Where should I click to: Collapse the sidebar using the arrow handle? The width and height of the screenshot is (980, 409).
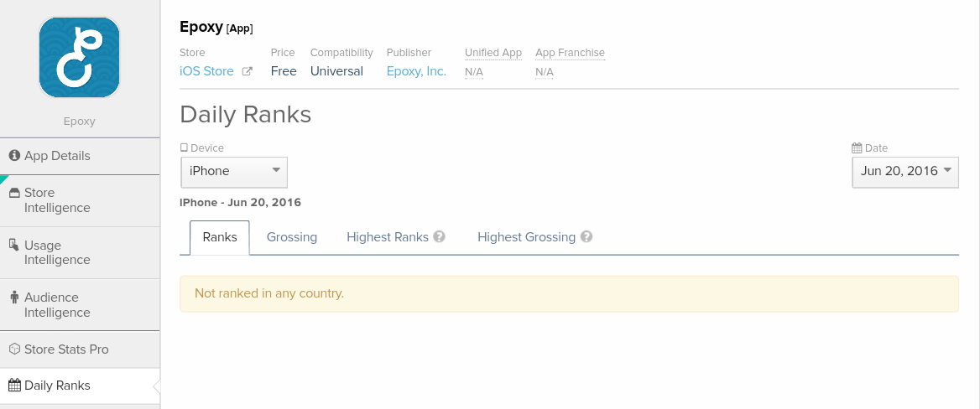(156, 386)
